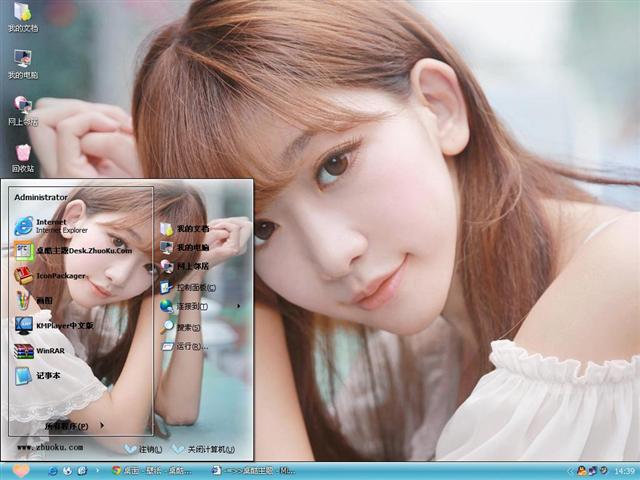Open 控制面板(C) control panel
Image resolution: width=640 pixels, height=480 pixels.
pos(188,287)
